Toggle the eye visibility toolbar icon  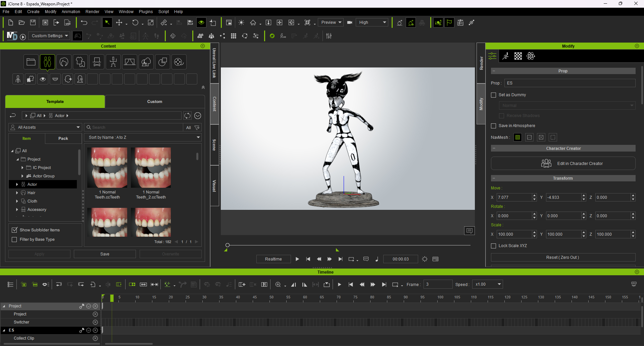click(x=201, y=22)
